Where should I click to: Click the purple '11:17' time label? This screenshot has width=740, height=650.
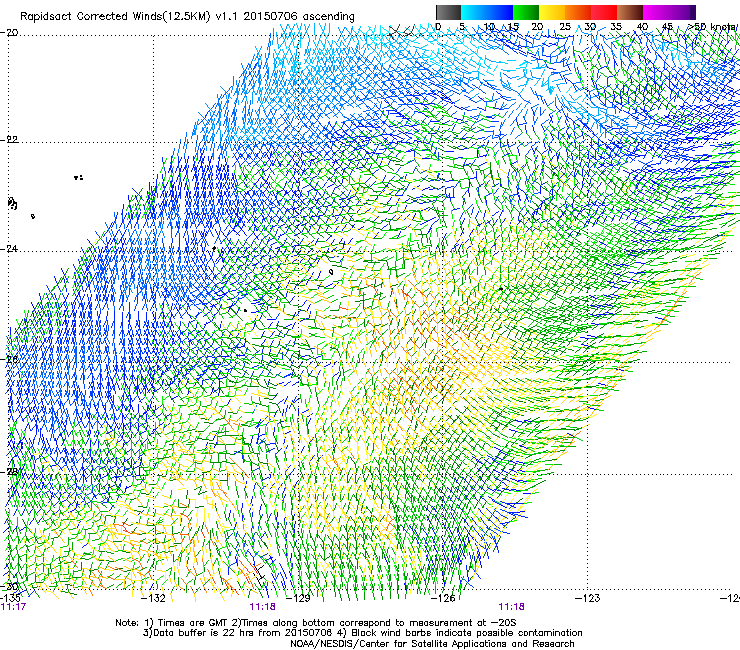[x=13, y=607]
